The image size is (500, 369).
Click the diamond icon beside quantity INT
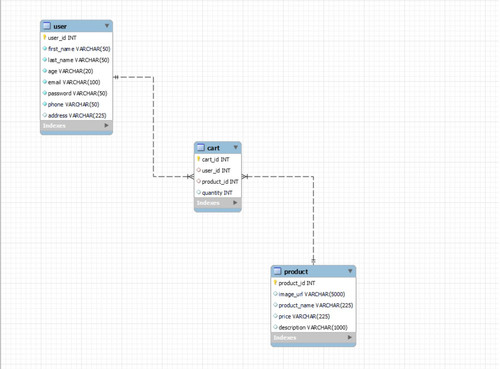click(x=199, y=192)
